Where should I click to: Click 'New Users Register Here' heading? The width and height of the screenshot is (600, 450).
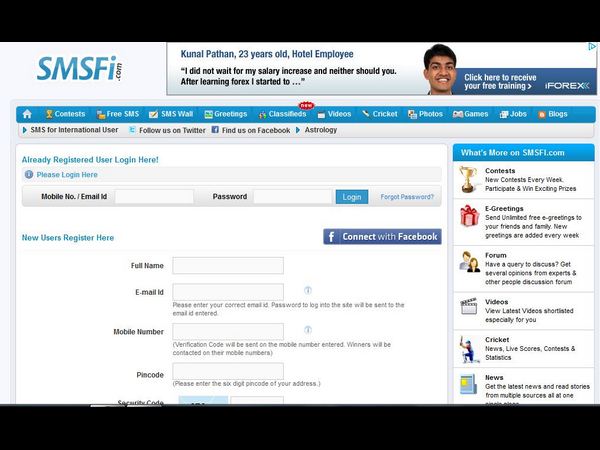(x=68, y=238)
